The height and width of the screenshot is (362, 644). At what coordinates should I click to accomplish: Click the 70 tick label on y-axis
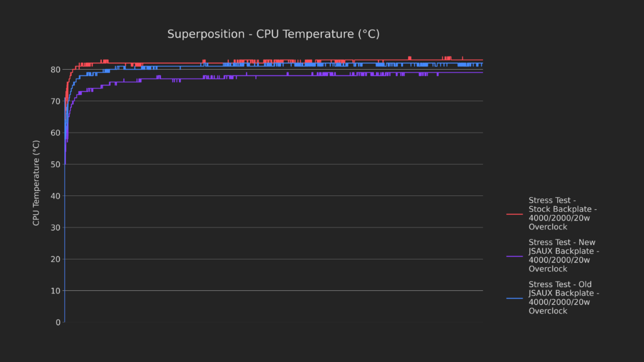(56, 101)
